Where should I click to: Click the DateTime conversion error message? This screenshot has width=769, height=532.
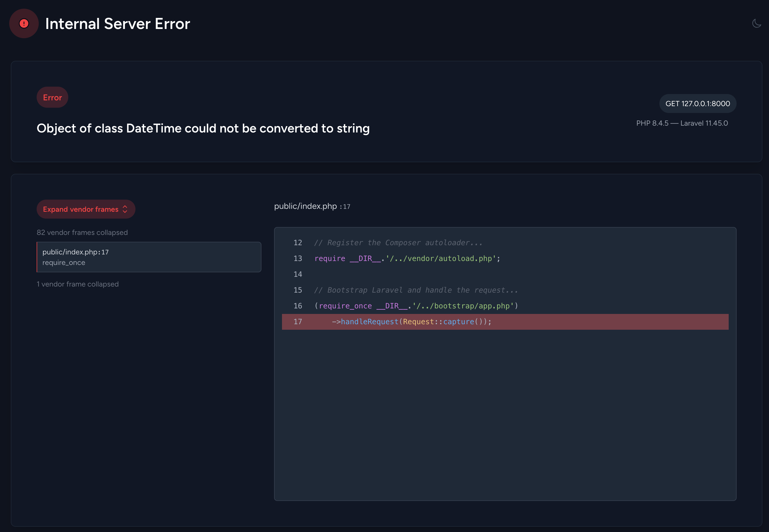203,128
